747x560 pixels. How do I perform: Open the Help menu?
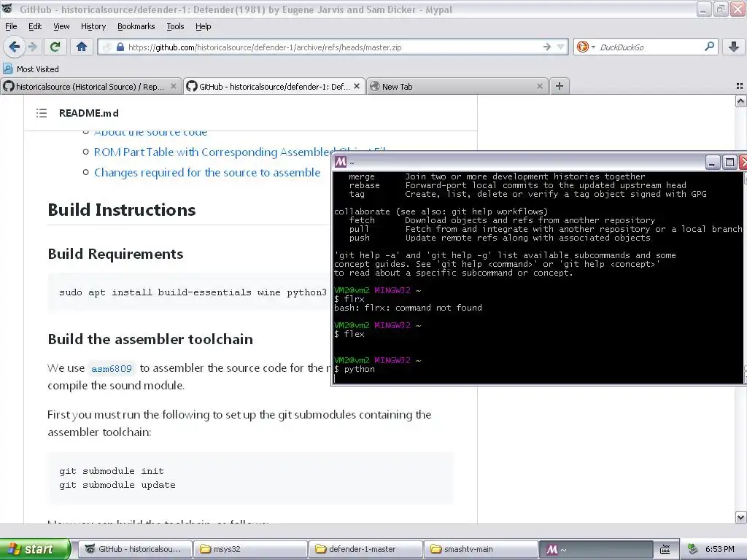point(203,26)
